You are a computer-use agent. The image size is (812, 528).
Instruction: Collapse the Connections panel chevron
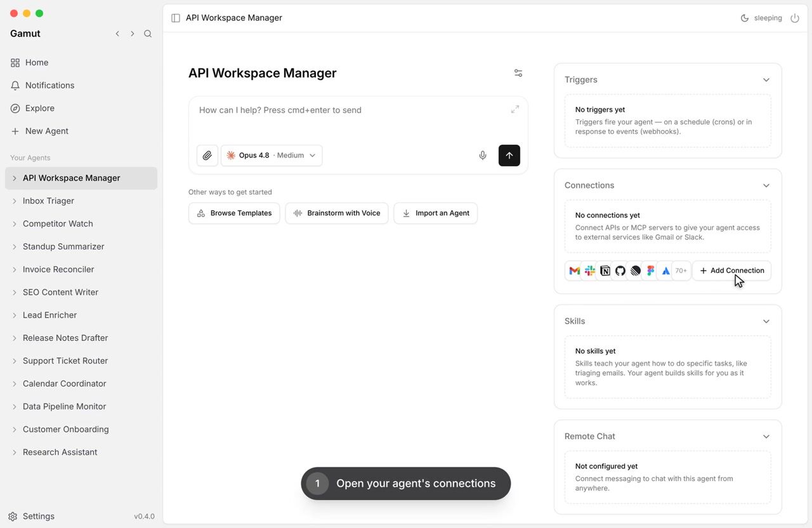click(766, 185)
